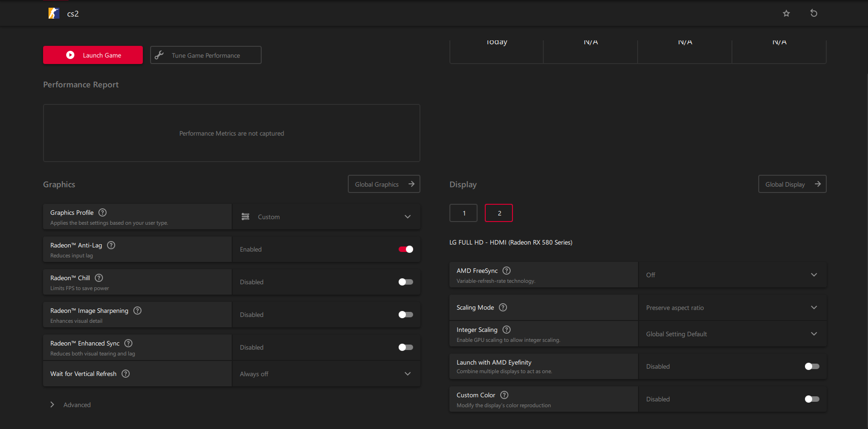Image resolution: width=868 pixels, height=429 pixels.
Task: Enable Radeon Enhanced Sync toggle
Action: [406, 347]
